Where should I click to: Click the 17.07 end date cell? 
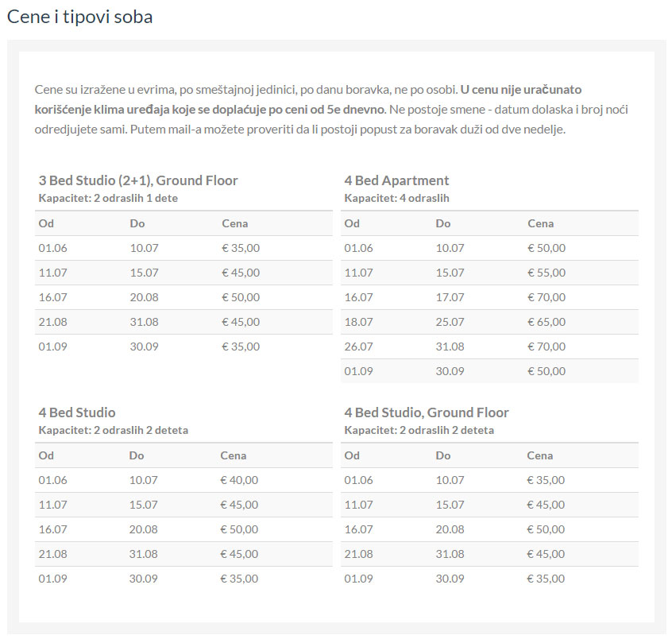pos(450,297)
